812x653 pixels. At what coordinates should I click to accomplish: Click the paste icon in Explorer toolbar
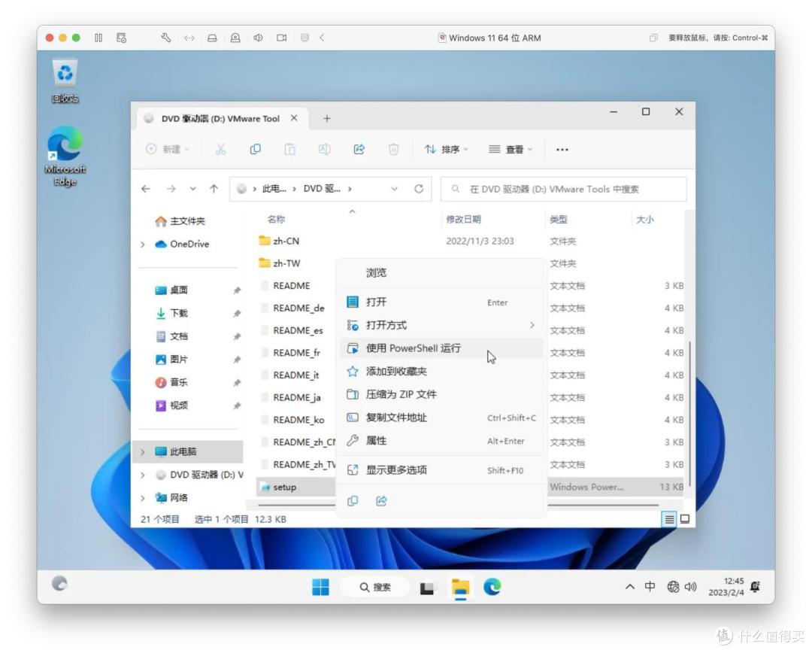(289, 149)
